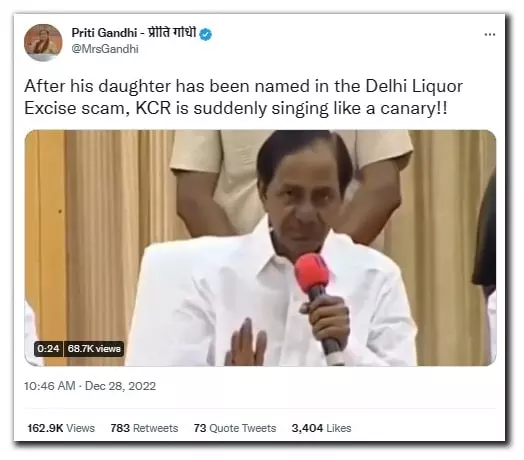Viewport: 524px width, 460px height.
Task: Open the 783 Retweets list
Action: pos(144,428)
